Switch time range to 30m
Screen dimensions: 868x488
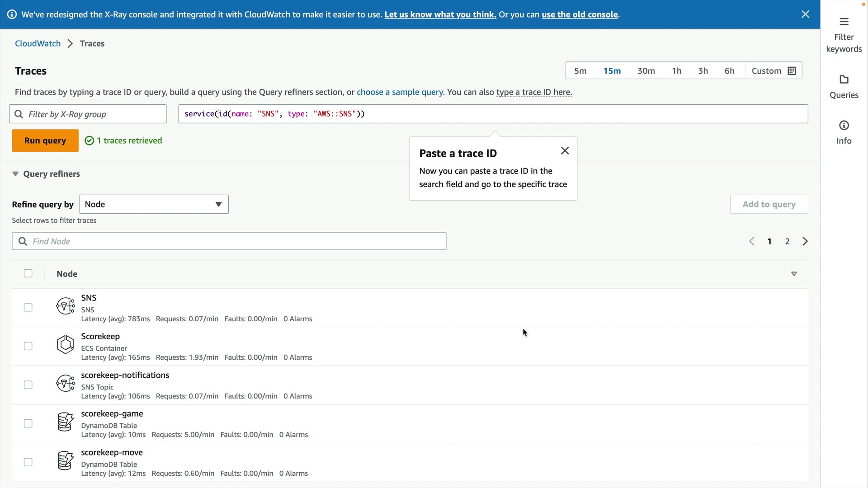click(x=646, y=71)
